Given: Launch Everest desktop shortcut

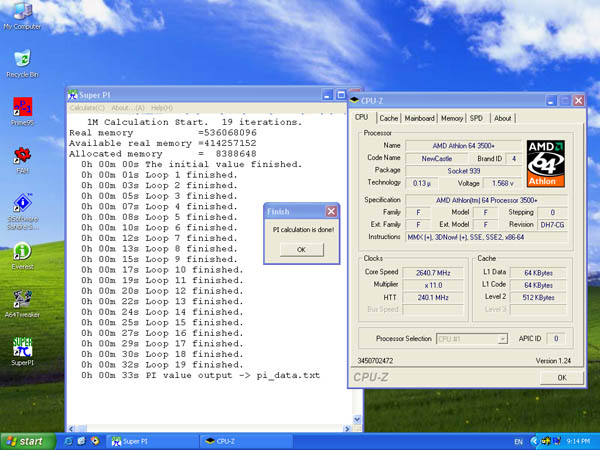Looking at the screenshot, I should [x=22, y=256].
